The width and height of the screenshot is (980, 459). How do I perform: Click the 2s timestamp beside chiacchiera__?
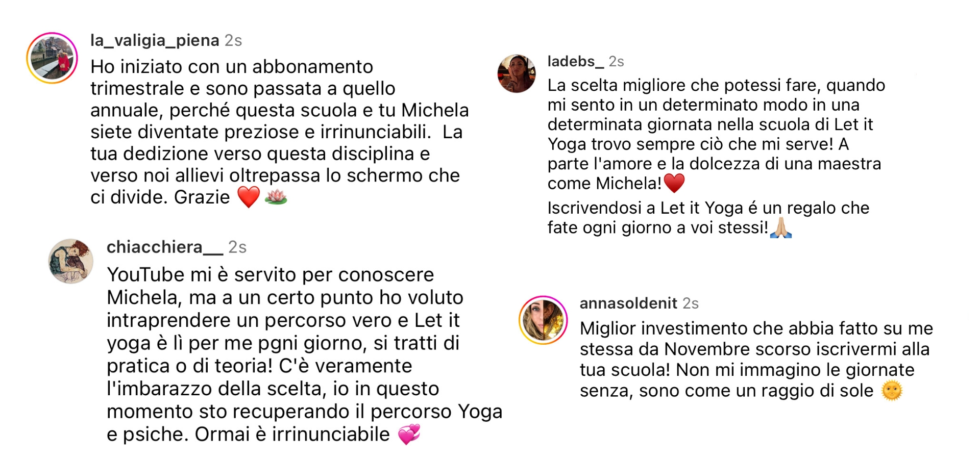237,247
